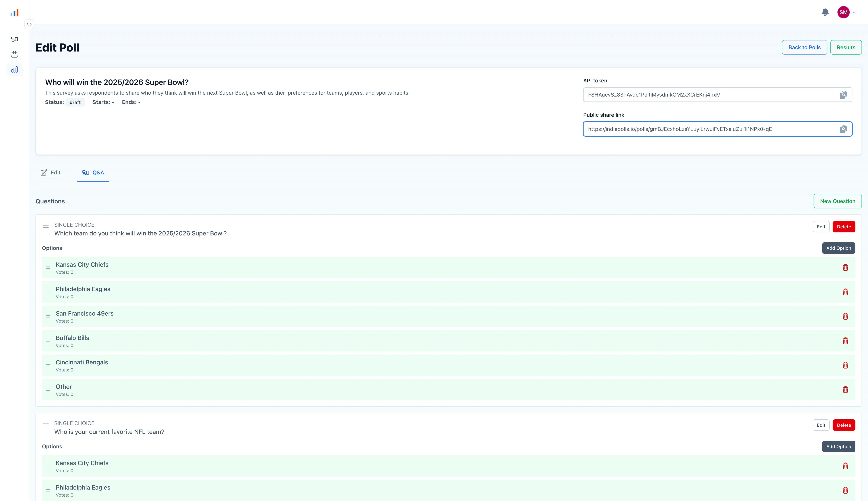Select the Dashboard icon in the sidebar
Viewport: 868px width, 501px height.
[x=14, y=39]
